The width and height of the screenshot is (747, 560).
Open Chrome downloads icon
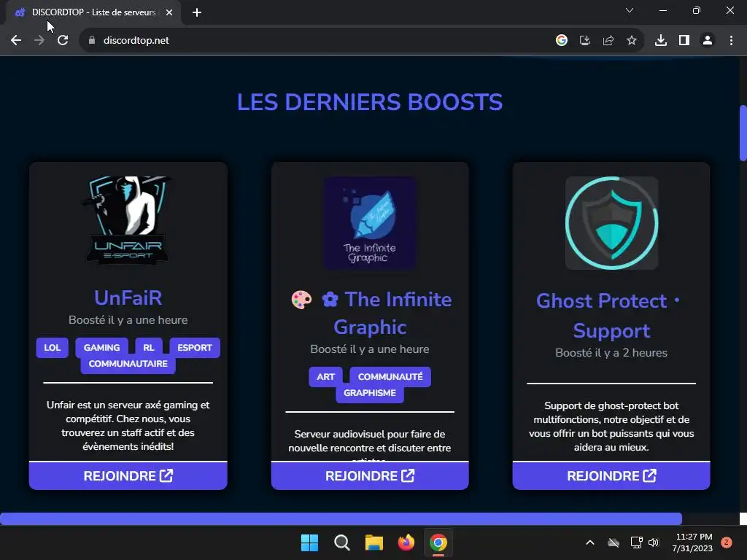(661, 41)
